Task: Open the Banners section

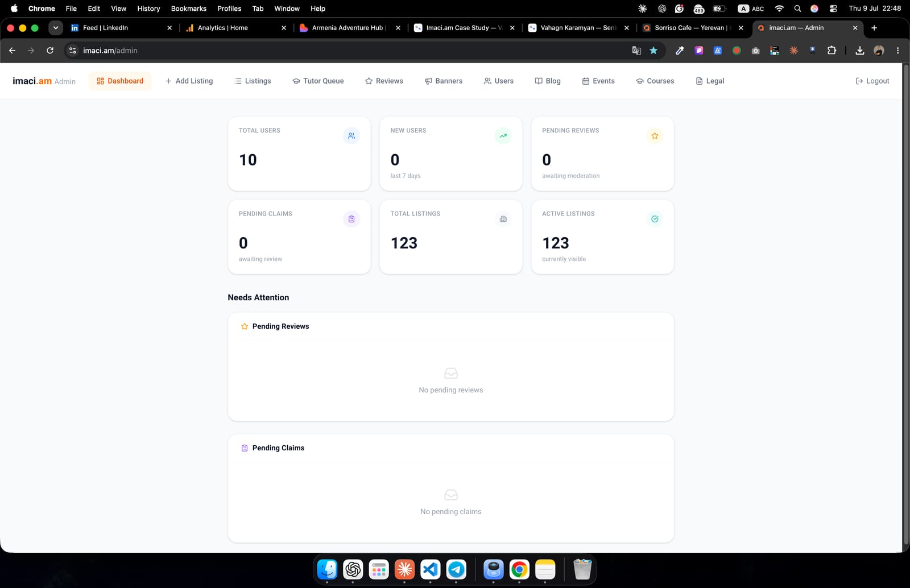Action: [x=444, y=81]
